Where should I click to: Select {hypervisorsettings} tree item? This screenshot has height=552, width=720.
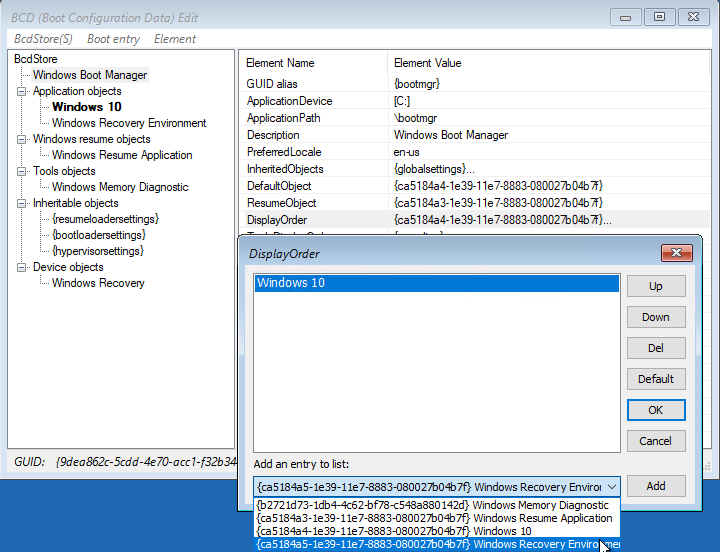tap(98, 251)
